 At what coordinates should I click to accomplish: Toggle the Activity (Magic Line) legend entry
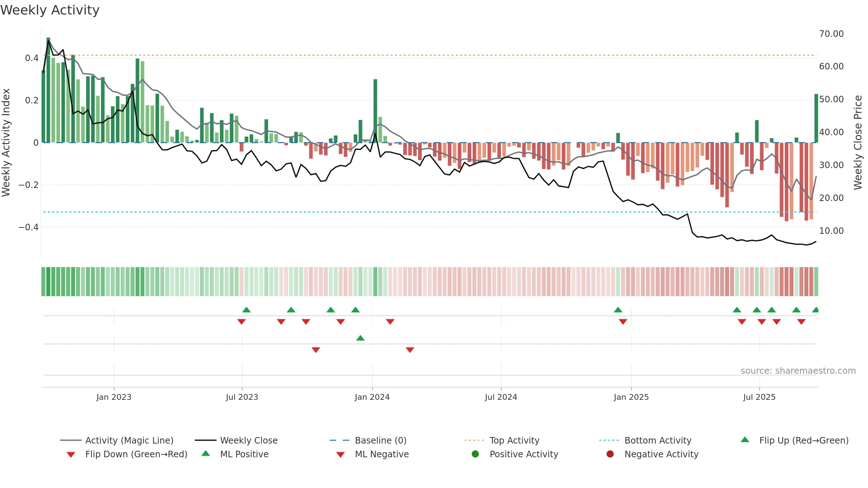[117, 440]
